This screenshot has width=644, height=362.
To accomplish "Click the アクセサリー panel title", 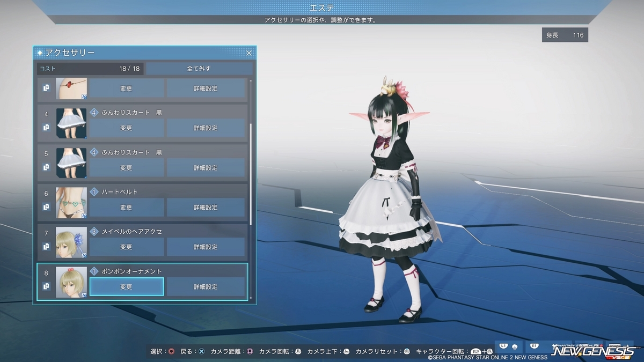I will [70, 53].
